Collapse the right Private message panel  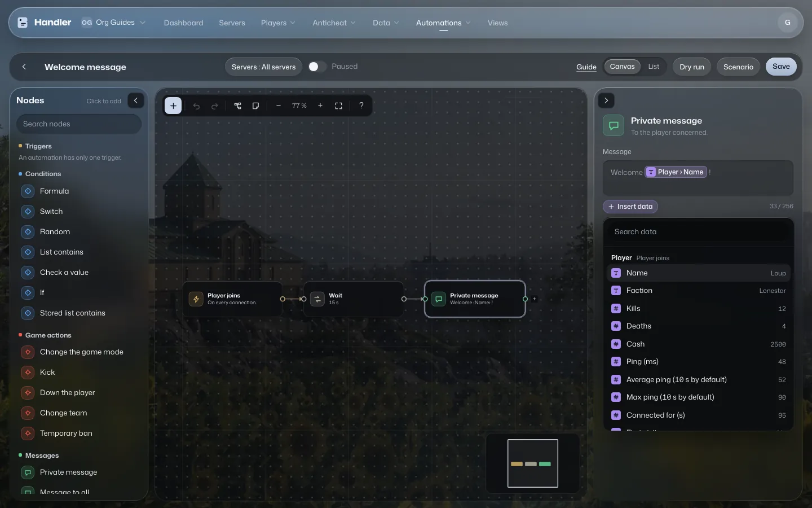(606, 100)
